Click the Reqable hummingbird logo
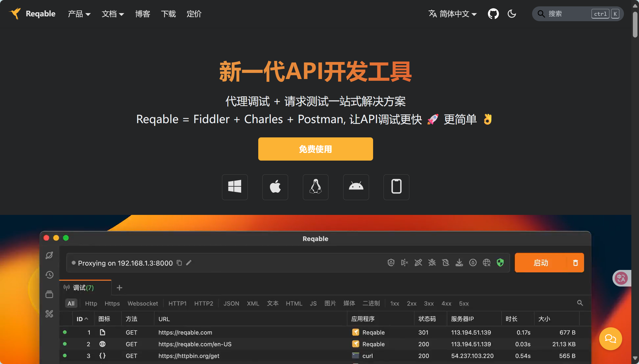Screen dimensions: 639x364 pos(15,14)
